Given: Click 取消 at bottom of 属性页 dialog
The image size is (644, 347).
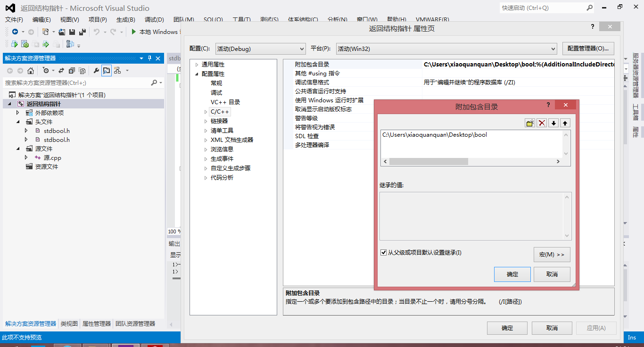Looking at the screenshot, I should point(552,328).
